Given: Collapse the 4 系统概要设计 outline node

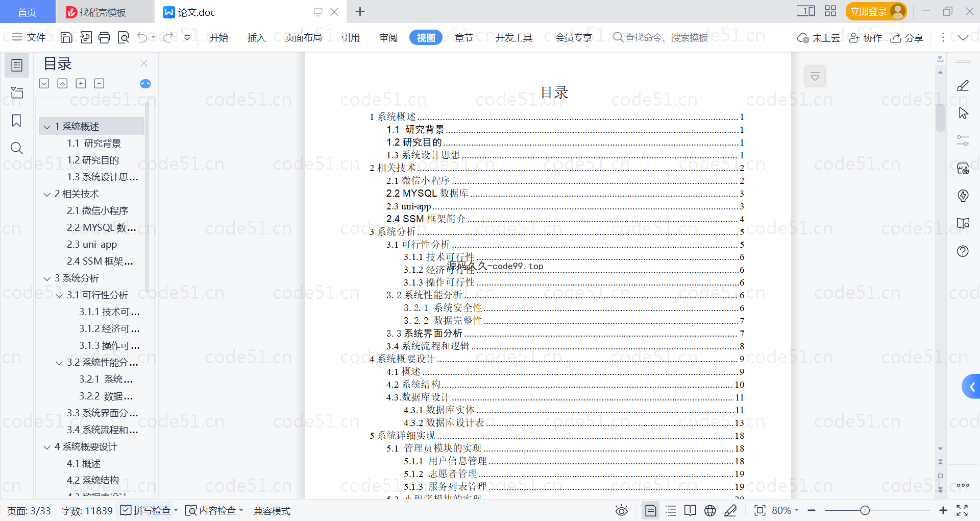Looking at the screenshot, I should [x=47, y=447].
